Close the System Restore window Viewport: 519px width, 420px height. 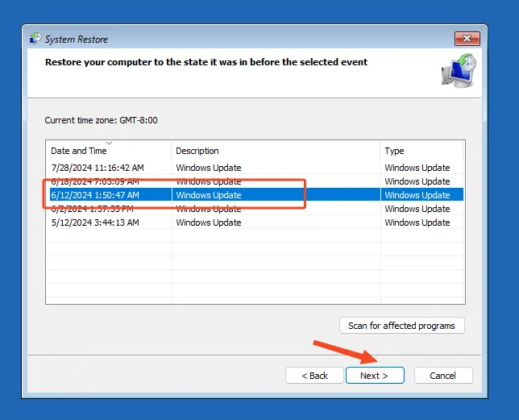point(467,39)
